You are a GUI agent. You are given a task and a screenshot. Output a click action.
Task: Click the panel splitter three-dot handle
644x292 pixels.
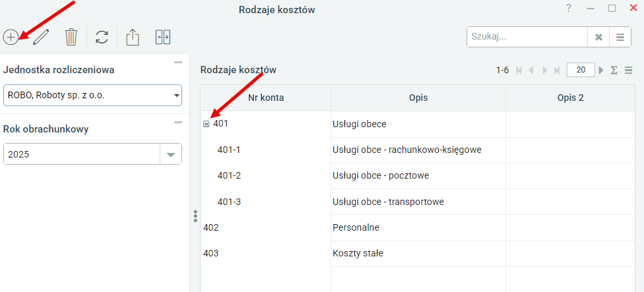195,216
